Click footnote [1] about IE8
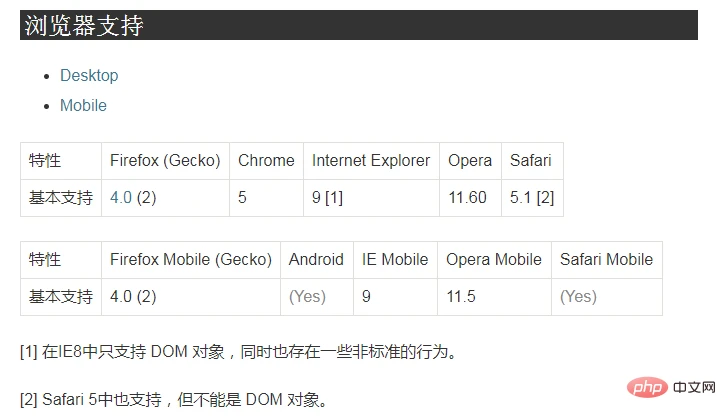The image size is (726, 420). click(x=239, y=352)
